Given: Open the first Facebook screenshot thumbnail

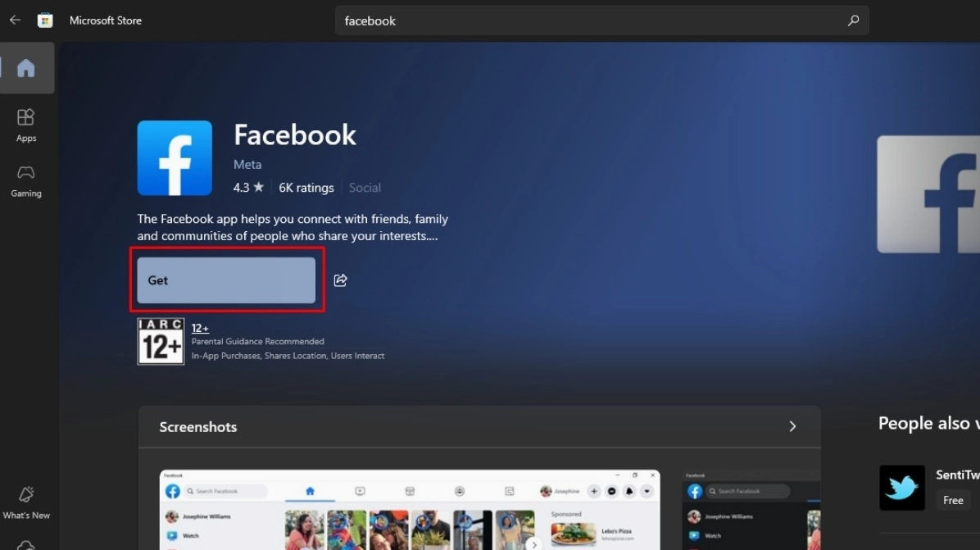Looking at the screenshot, I should coord(410,510).
